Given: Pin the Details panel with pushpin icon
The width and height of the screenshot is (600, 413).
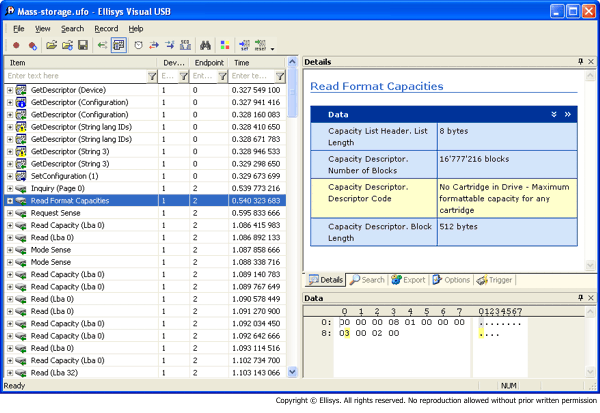Looking at the screenshot, I should pyautogui.click(x=579, y=62).
